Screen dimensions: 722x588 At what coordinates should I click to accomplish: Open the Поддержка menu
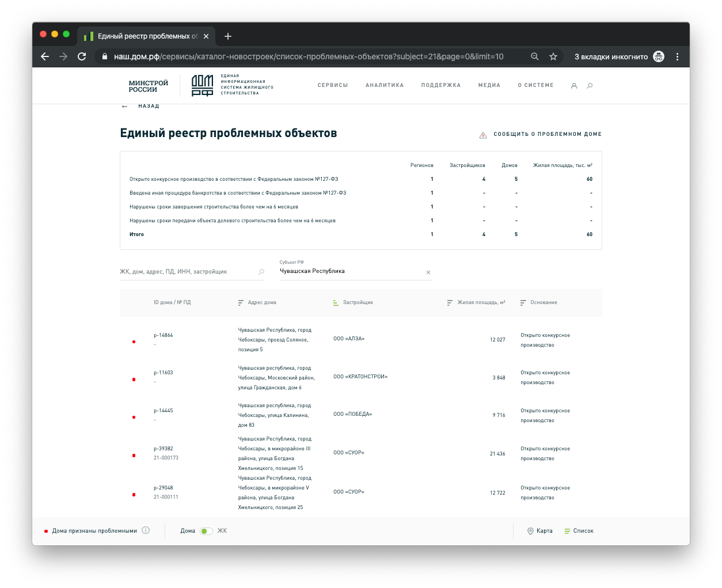coord(441,85)
